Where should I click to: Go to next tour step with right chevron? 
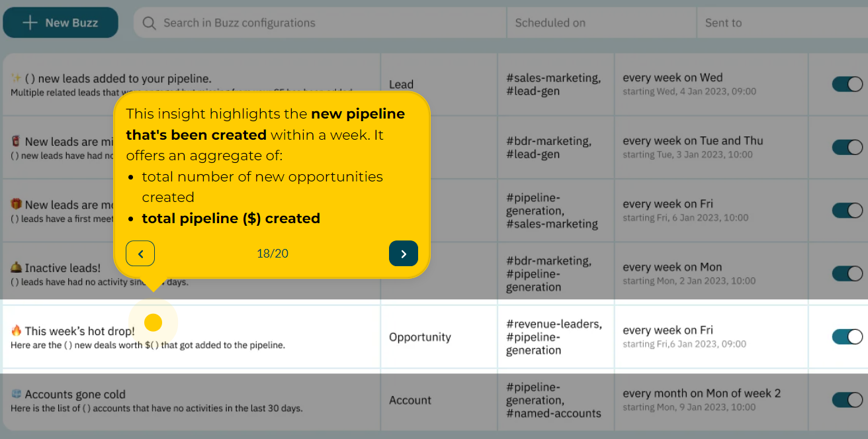point(404,254)
